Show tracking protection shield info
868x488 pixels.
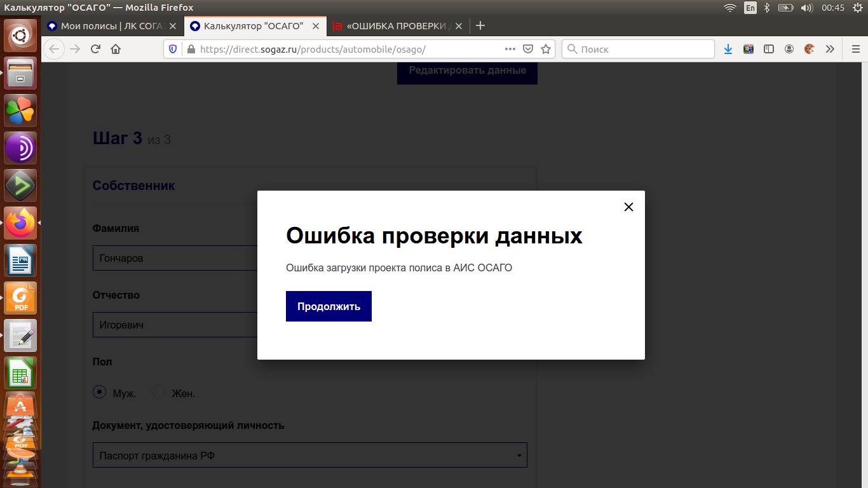(x=172, y=49)
